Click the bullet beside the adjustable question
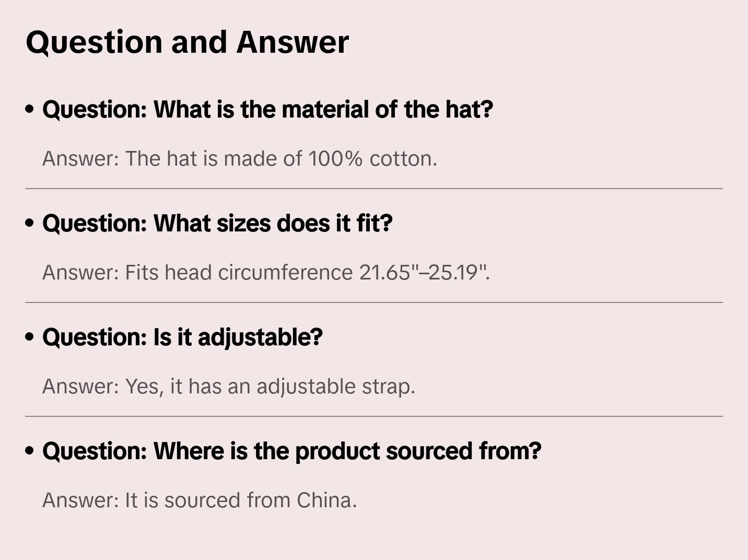 coord(30,337)
